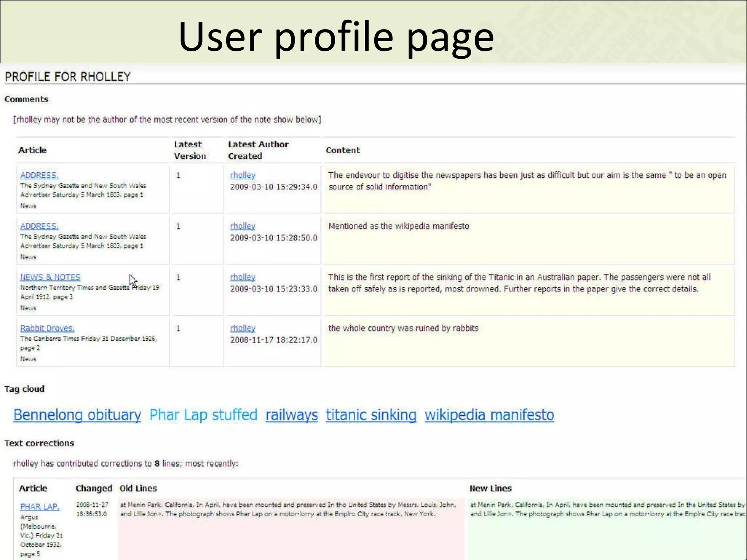Click comment 'Mentioned as the wikipedia manifesto'
The height and width of the screenshot is (560, 747).
399,226
